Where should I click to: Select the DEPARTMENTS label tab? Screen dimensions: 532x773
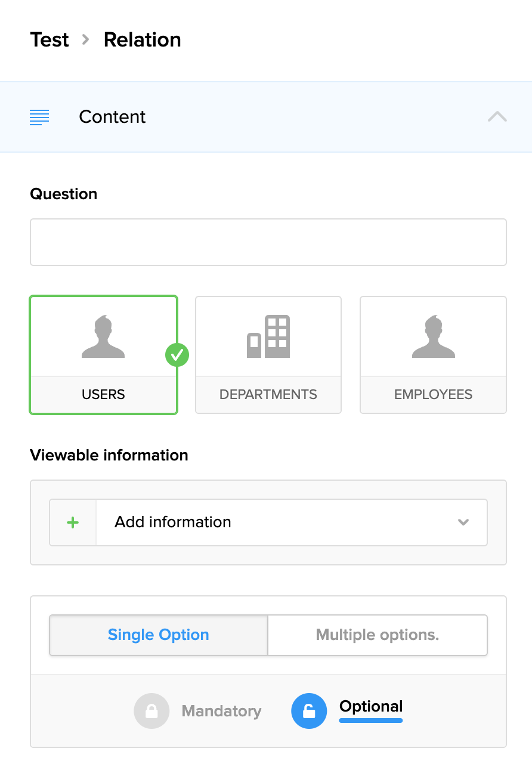[268, 395]
